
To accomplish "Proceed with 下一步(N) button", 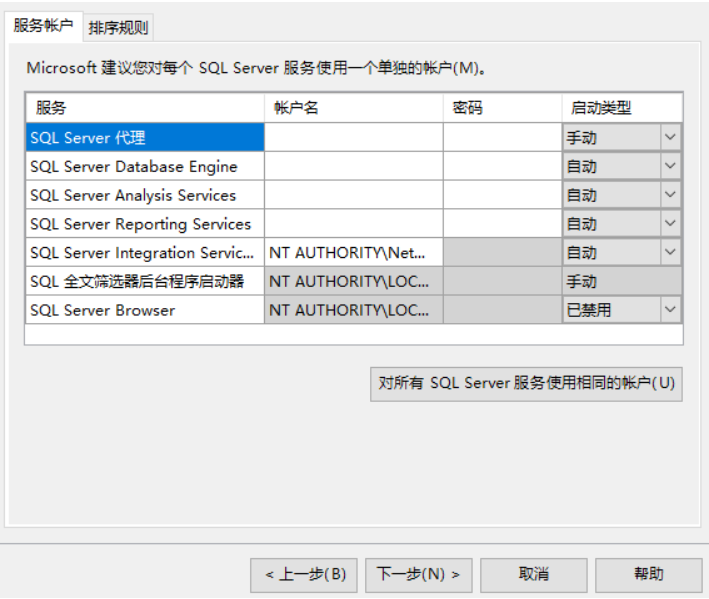I will pyautogui.click(x=419, y=575).
